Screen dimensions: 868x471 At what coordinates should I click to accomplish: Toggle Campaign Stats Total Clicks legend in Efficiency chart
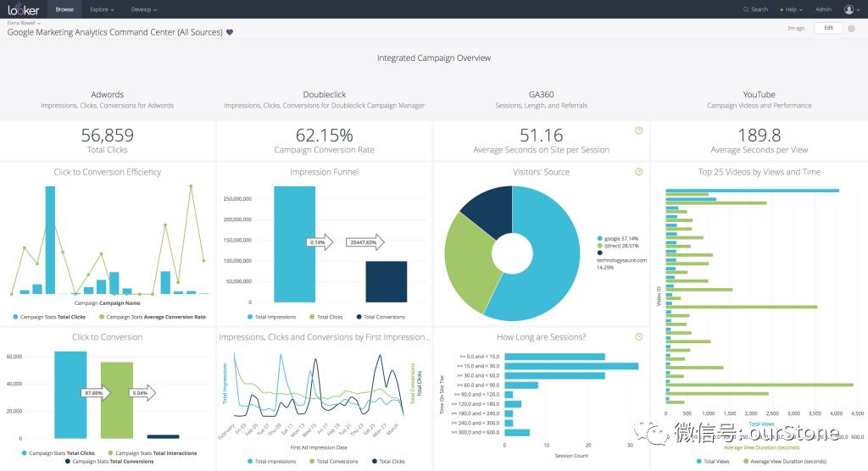click(x=49, y=317)
